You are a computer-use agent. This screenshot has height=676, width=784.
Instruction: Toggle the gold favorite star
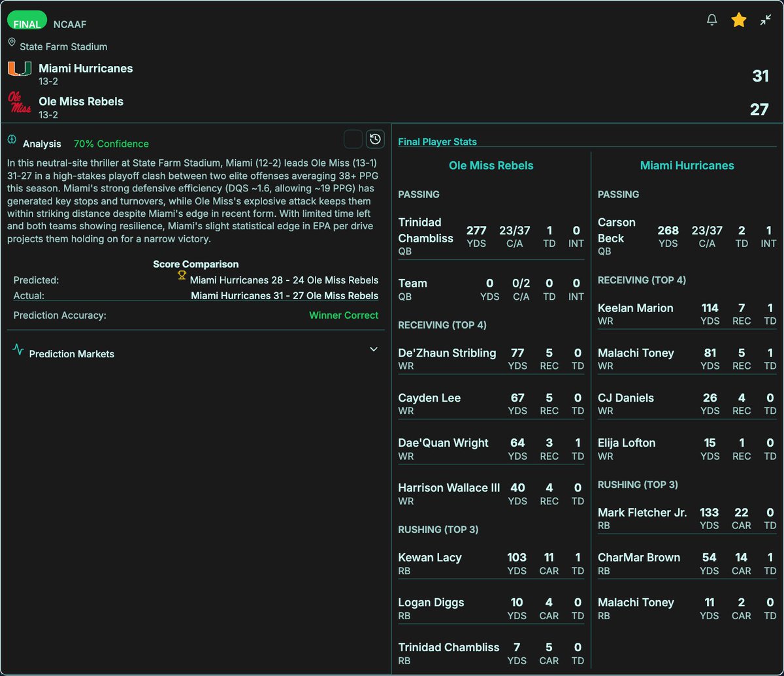pos(739,20)
